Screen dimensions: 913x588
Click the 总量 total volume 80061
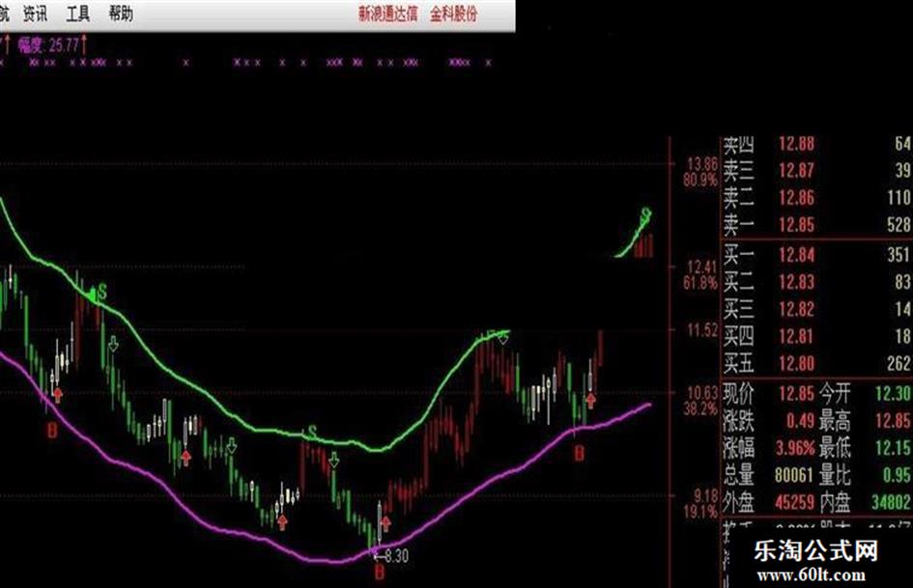tap(795, 475)
